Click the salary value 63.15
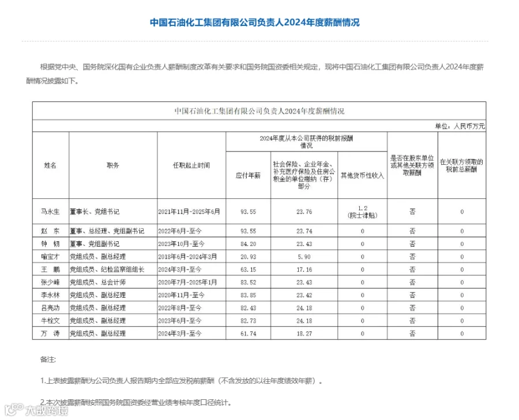The image size is (519, 420). (x=248, y=270)
